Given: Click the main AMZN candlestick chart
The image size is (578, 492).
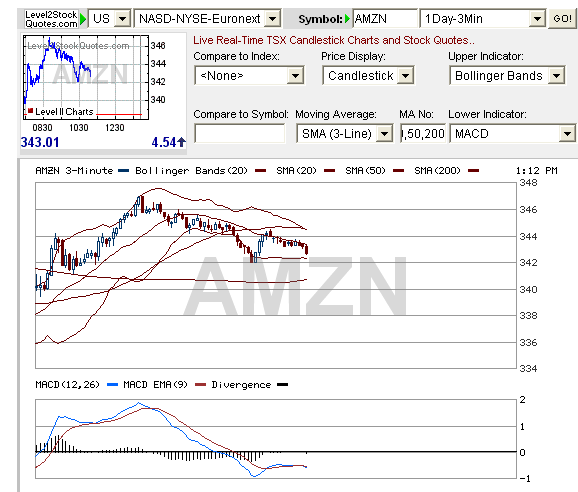Looking at the screenshot, I should click(x=276, y=275).
